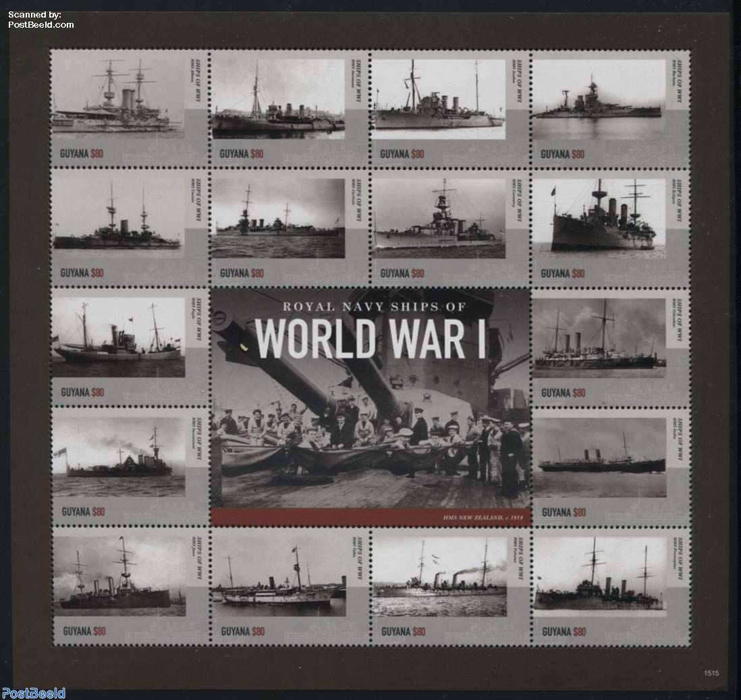The image size is (741, 700).
Task: Select the HMS Proserpine stamp photo
Action: [600, 576]
